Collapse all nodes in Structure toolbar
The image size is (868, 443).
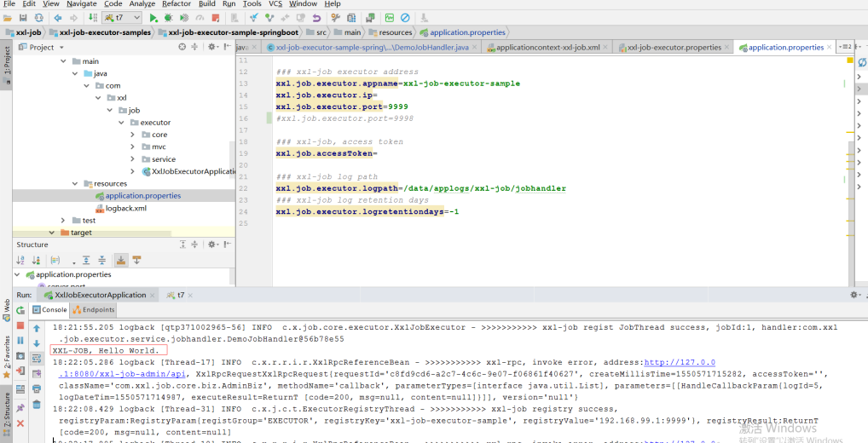(101, 260)
